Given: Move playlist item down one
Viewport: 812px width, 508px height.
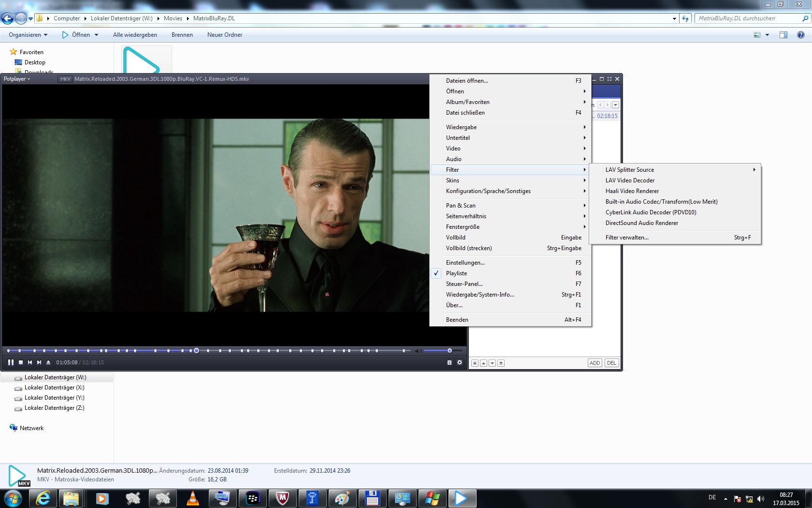Looking at the screenshot, I should pyautogui.click(x=493, y=363).
